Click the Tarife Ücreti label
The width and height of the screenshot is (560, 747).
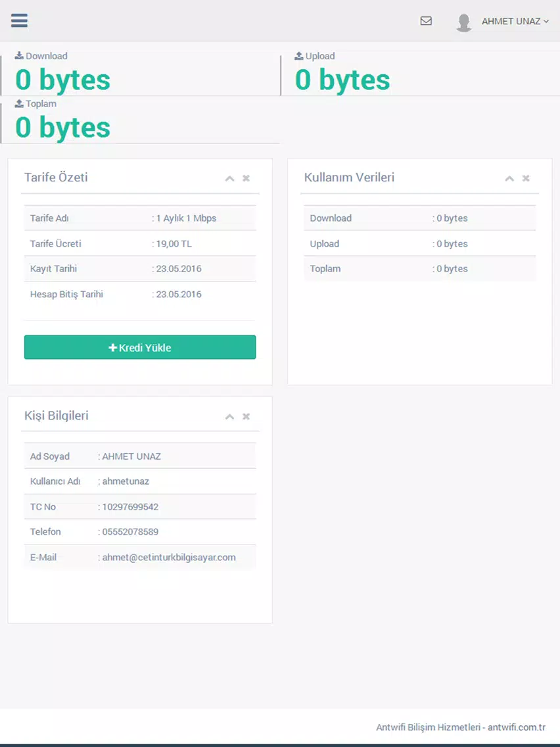click(x=56, y=244)
